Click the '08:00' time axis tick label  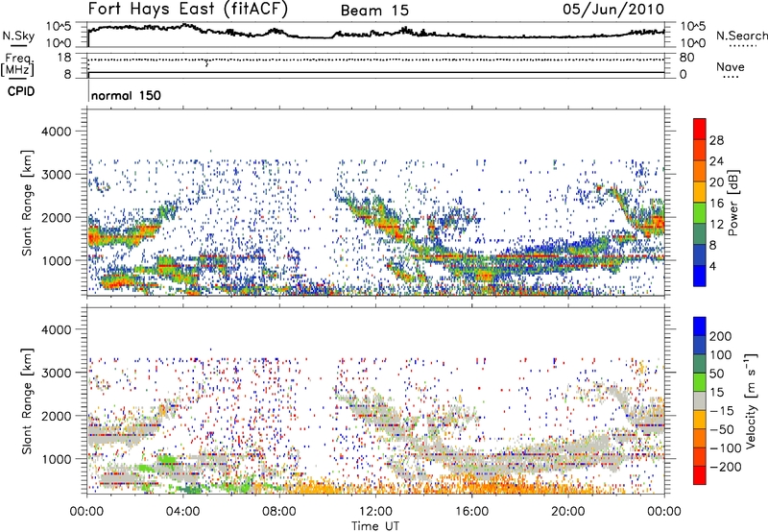(279, 512)
